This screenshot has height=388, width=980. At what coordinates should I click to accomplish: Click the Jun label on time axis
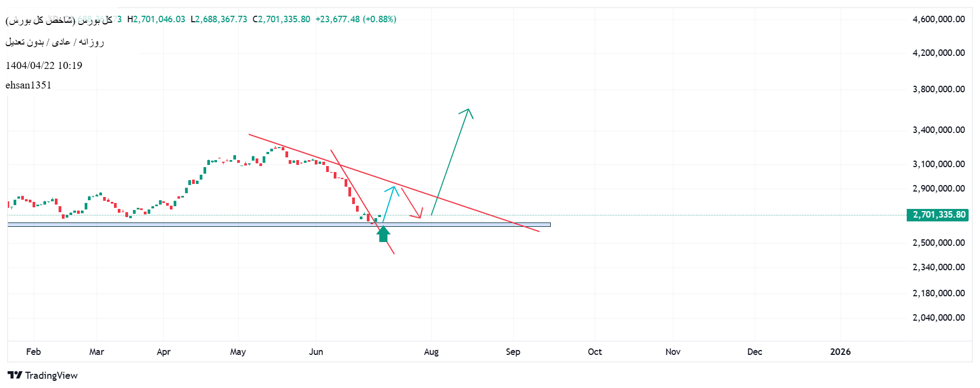click(x=316, y=352)
